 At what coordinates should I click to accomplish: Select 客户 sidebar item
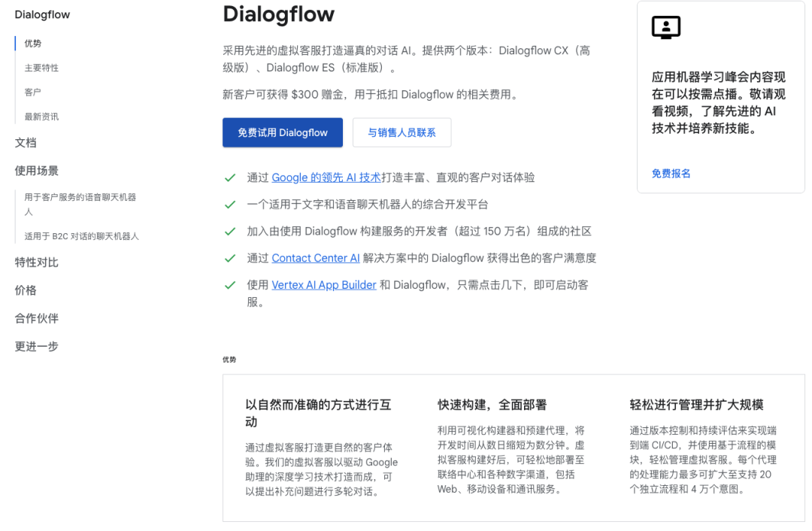pos(33,92)
